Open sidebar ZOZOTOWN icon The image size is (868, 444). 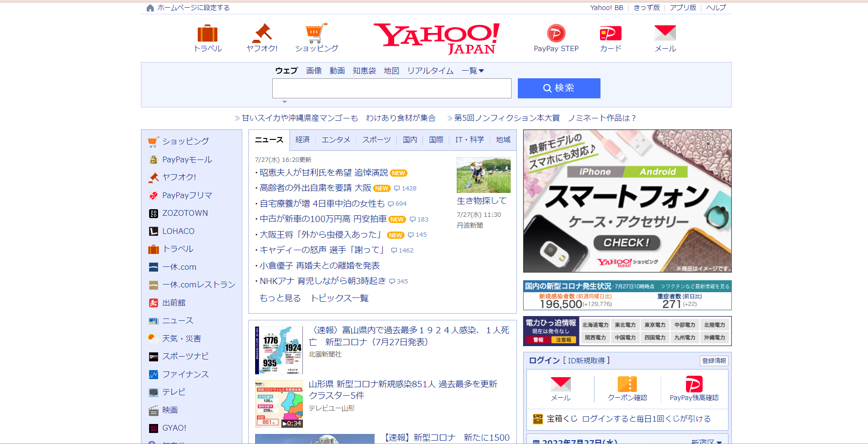click(153, 213)
